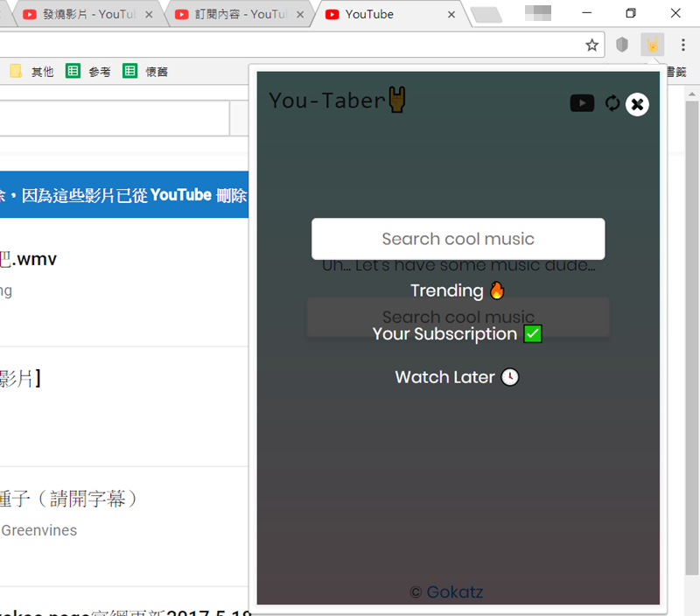Click the shield extension icon
The height and width of the screenshot is (616, 700).
coord(622,45)
